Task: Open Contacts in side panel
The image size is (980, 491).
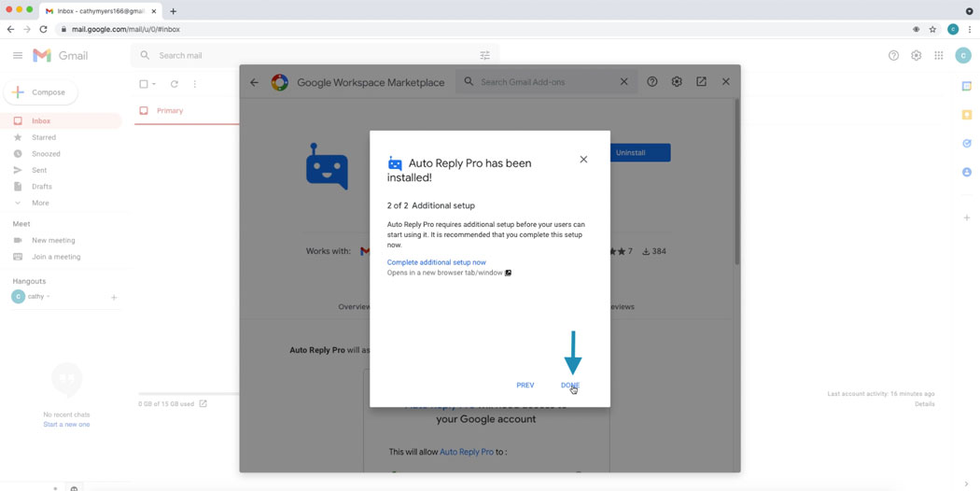Action: coord(967,172)
